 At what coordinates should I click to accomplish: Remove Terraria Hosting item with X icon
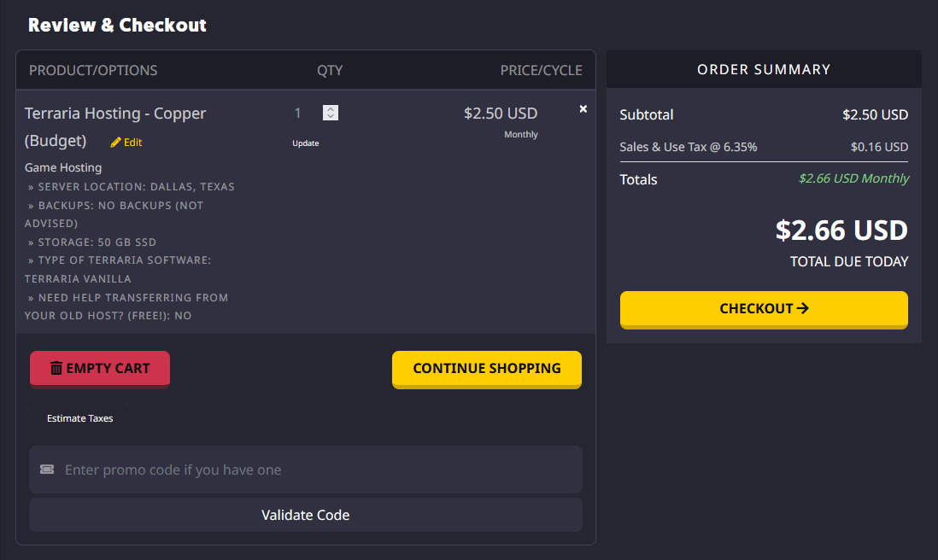pyautogui.click(x=583, y=108)
